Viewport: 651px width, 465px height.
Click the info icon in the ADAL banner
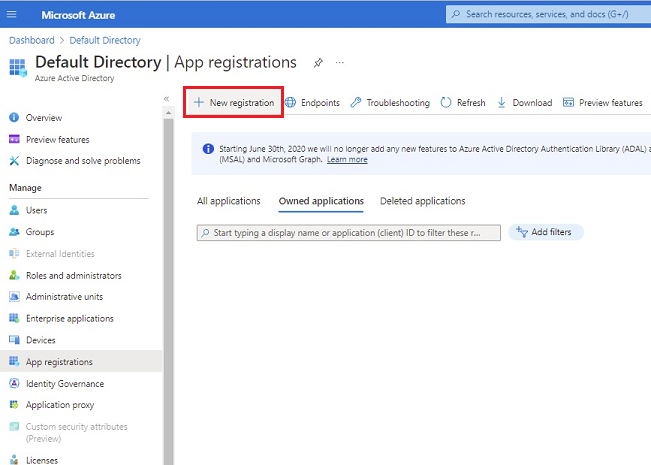[x=208, y=149]
